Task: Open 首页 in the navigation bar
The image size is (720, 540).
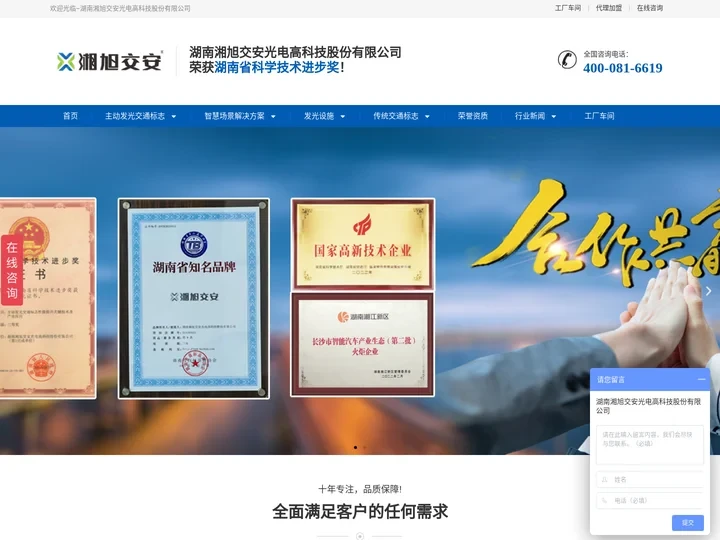Action: [70, 116]
